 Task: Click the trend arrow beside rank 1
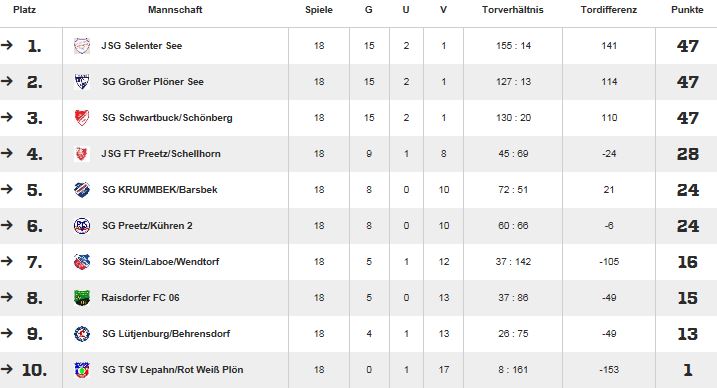(x=7, y=45)
